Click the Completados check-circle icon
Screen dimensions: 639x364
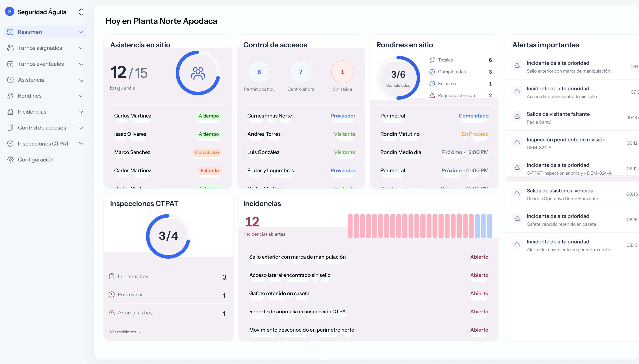coord(432,72)
